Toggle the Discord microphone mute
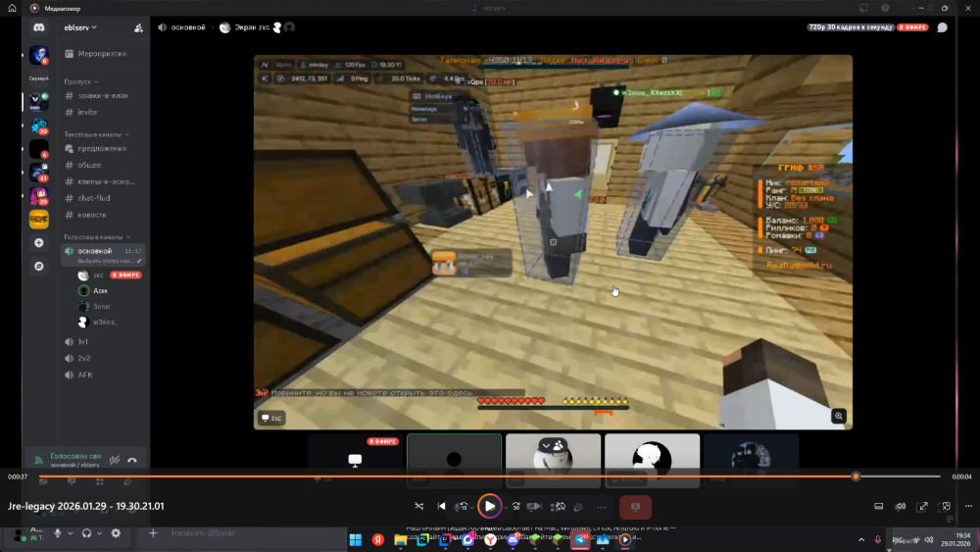The image size is (980, 552). [58, 533]
